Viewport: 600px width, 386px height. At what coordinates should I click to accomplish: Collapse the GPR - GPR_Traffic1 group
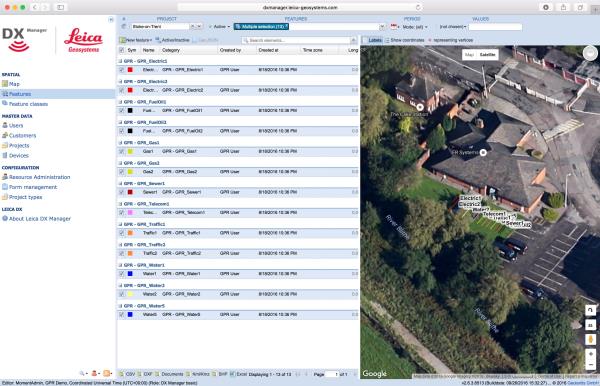click(x=120, y=224)
